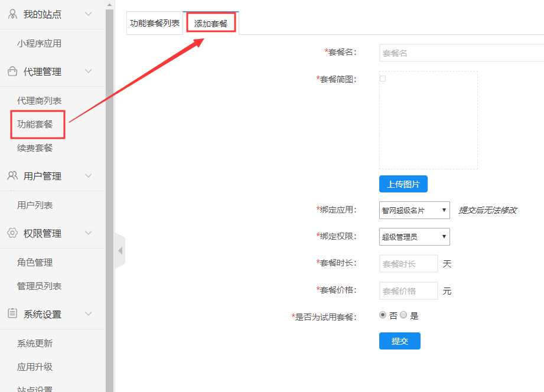Click the 提交 button

tap(400, 341)
